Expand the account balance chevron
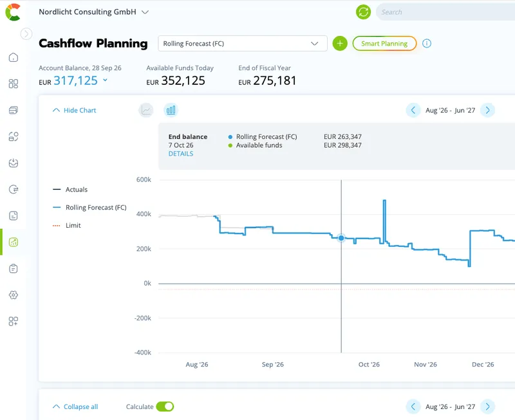 coord(105,80)
